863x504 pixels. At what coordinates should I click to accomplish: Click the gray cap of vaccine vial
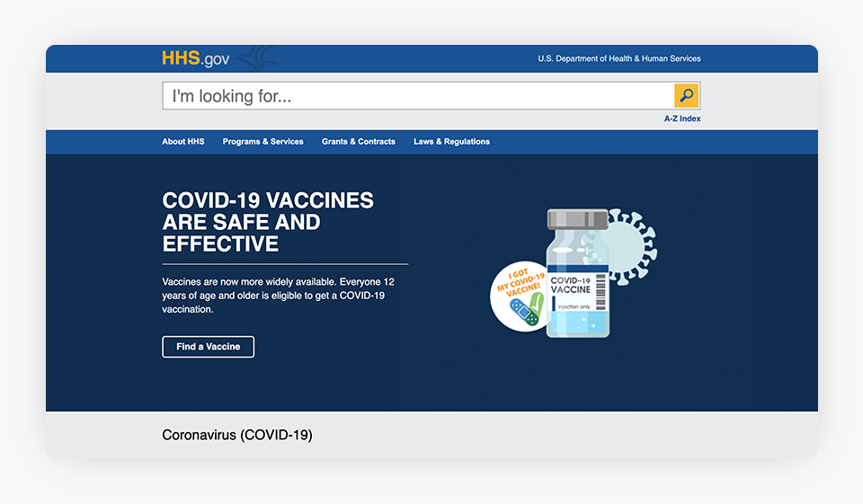[x=578, y=219]
